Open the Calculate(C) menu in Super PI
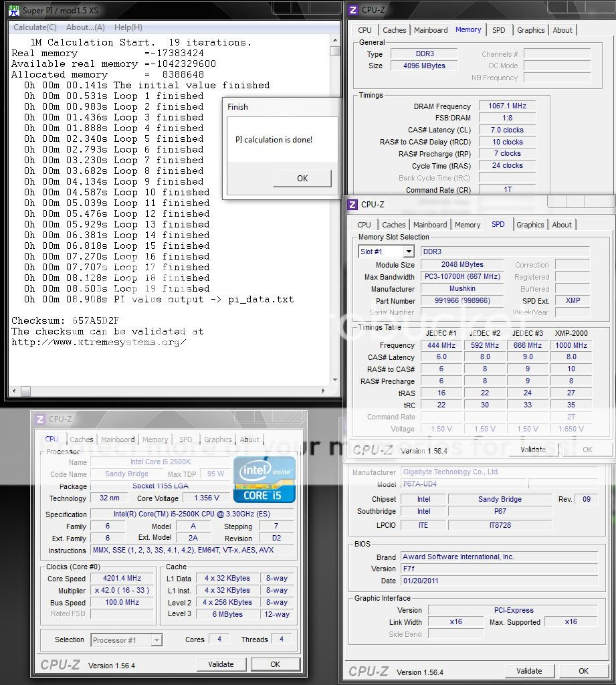This screenshot has height=685, width=616. (x=35, y=27)
